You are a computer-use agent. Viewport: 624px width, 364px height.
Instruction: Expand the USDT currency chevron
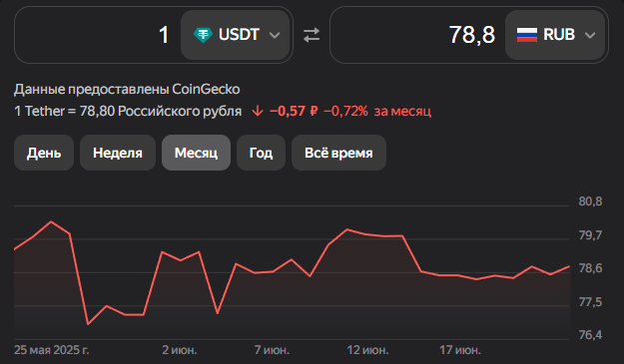[x=275, y=35]
